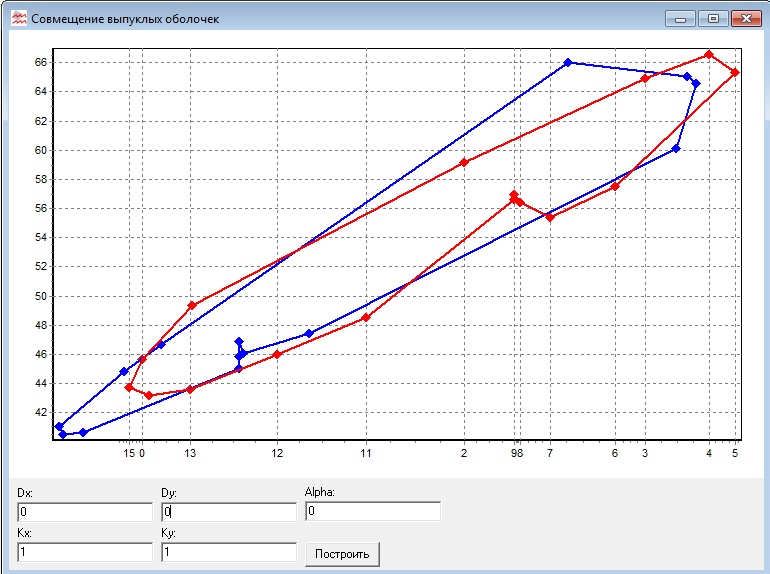The height and width of the screenshot is (574, 770).
Task: Click the Kx input field
Action: (84, 552)
